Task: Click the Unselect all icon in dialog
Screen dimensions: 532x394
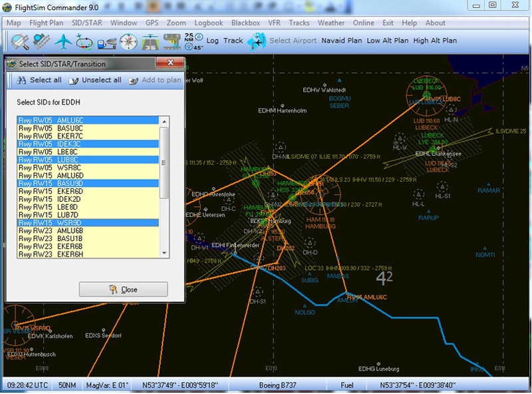Action: [74, 81]
